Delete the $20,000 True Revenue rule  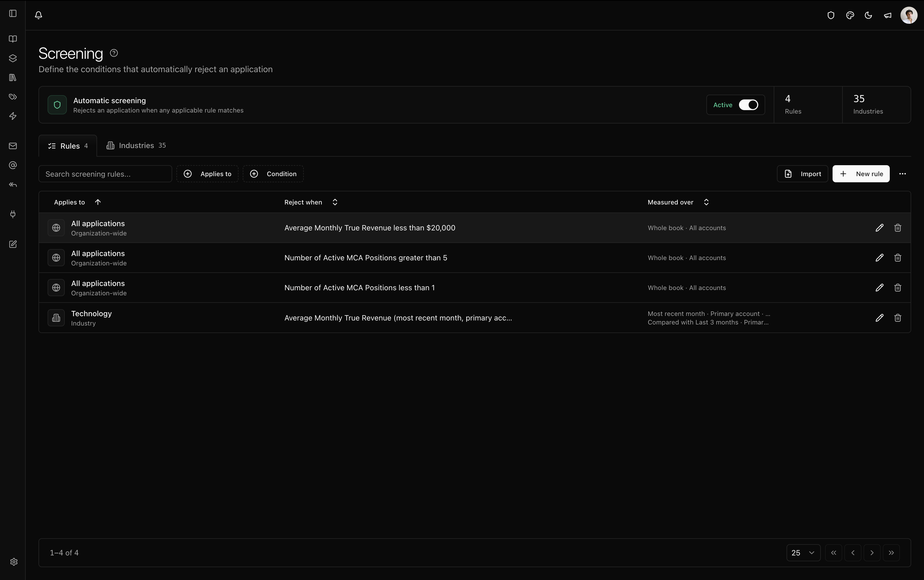coord(898,228)
